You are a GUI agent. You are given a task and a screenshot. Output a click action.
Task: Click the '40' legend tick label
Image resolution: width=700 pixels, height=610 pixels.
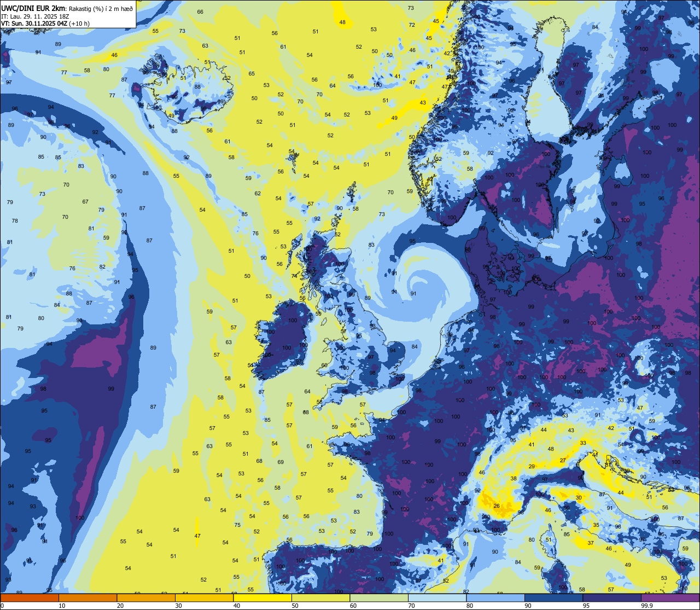(x=237, y=606)
